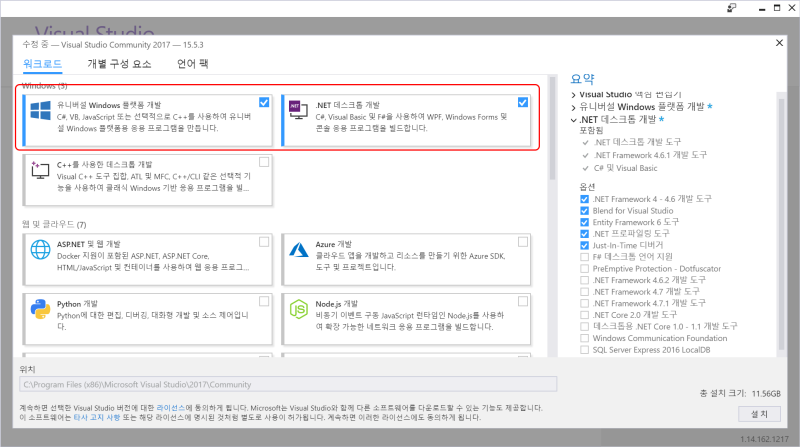Uncheck Blend for Visual Studio option

[585, 211]
